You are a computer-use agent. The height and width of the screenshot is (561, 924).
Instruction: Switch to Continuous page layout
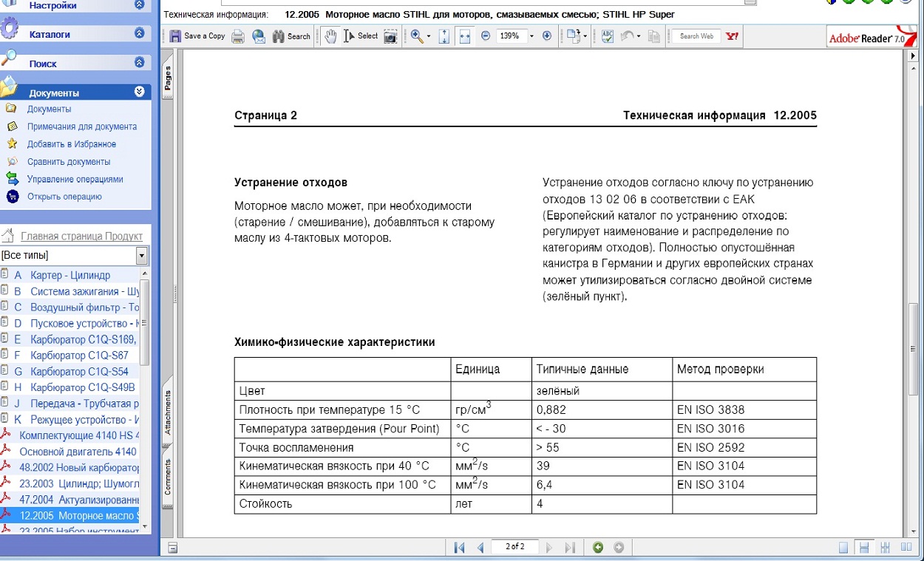pyautogui.click(x=863, y=548)
